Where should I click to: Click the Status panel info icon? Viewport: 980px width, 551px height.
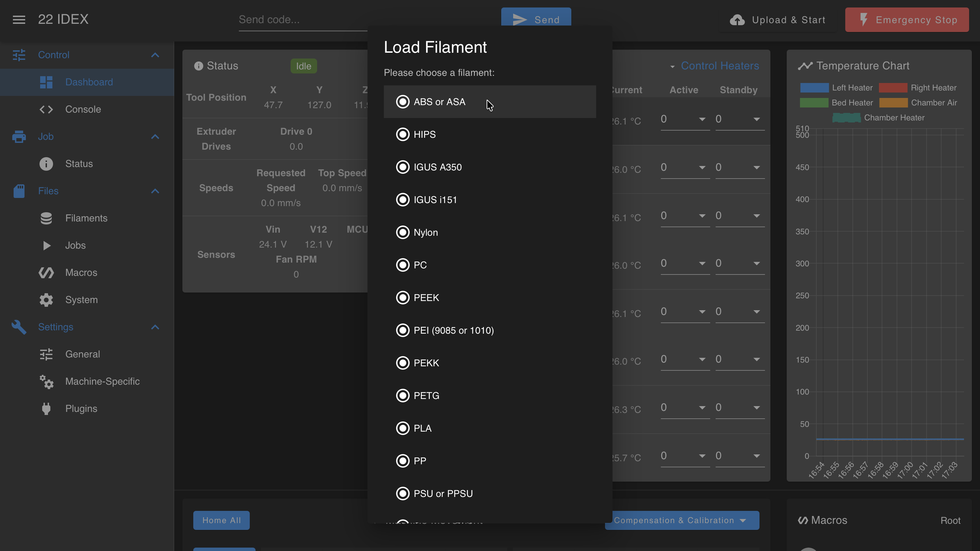tap(198, 66)
